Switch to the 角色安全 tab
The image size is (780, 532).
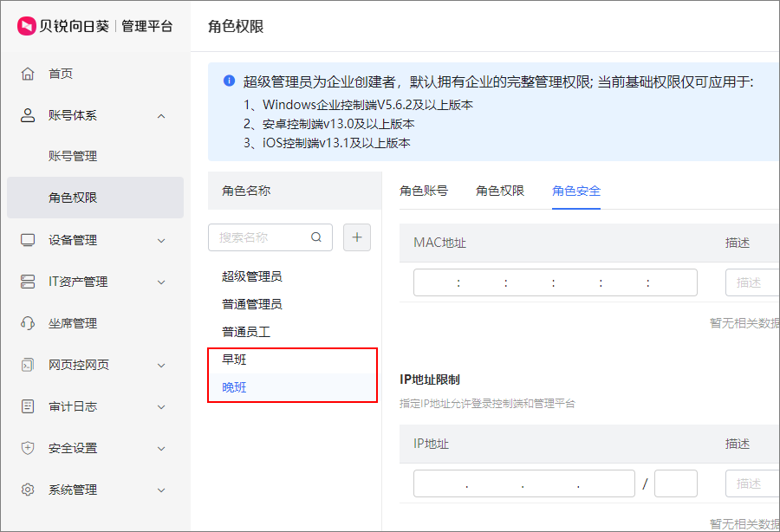(576, 191)
